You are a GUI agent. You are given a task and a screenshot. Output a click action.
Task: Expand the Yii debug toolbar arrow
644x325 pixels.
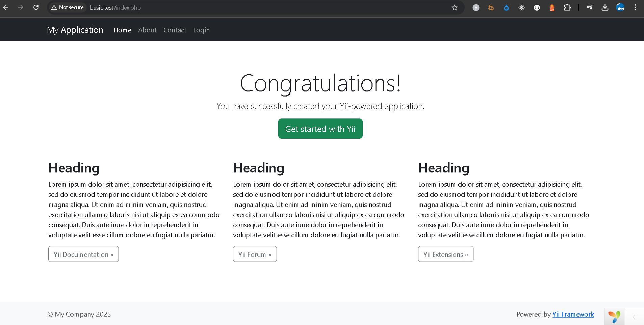coord(634,317)
